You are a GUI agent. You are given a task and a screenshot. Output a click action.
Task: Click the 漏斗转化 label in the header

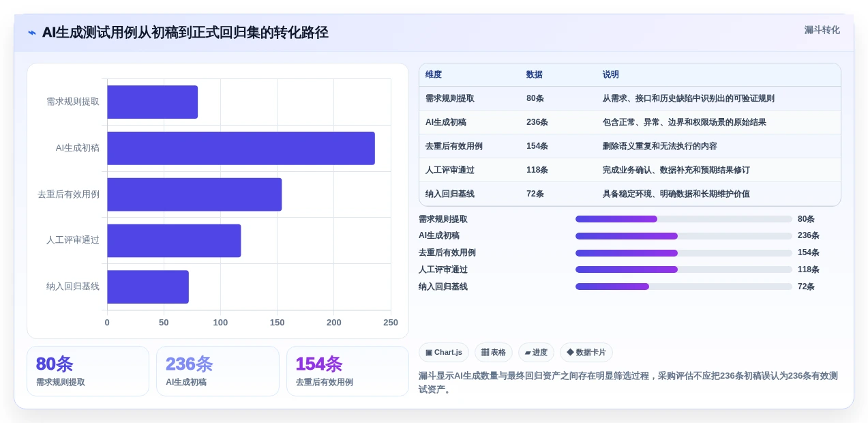click(822, 30)
